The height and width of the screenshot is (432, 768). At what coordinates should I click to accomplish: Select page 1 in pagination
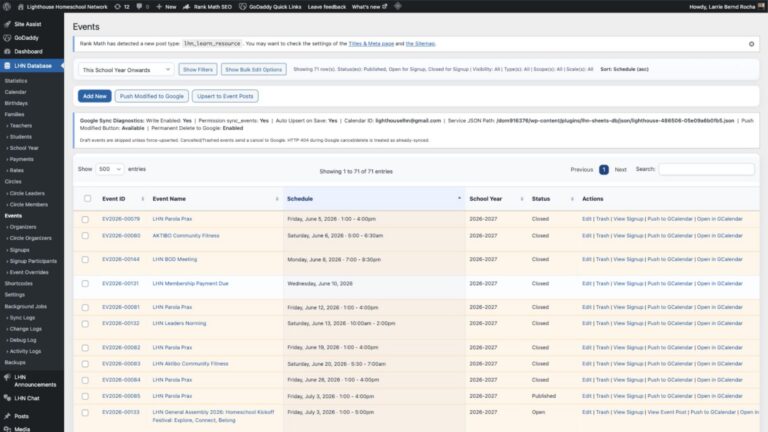click(x=604, y=169)
